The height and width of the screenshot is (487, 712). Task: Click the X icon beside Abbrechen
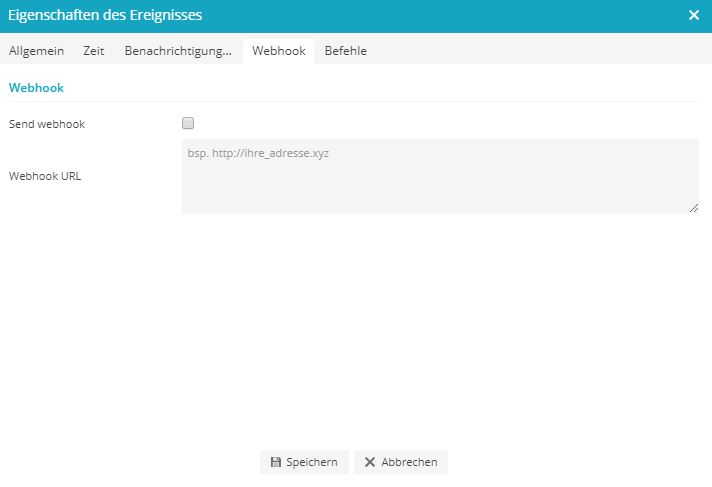coord(370,462)
